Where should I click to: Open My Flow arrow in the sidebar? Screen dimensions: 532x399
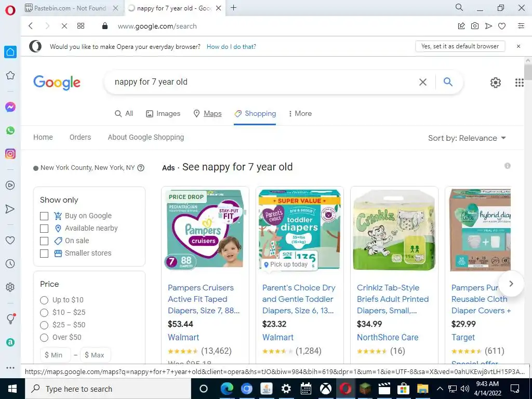pyautogui.click(x=10, y=209)
